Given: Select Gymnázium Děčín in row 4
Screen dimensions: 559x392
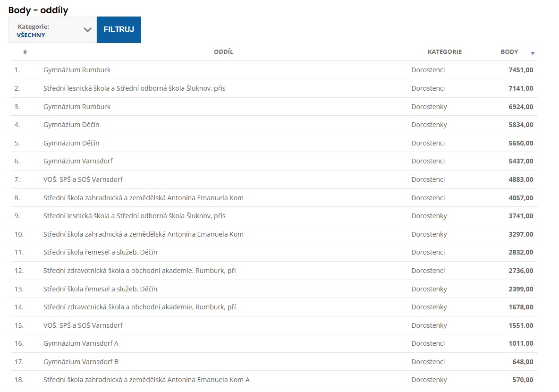Looking at the screenshot, I should tap(71, 125).
